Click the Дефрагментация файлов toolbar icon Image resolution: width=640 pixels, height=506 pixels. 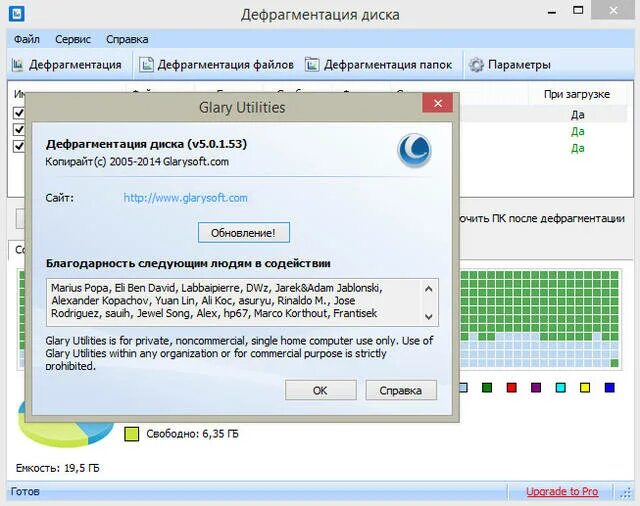[x=146, y=65]
